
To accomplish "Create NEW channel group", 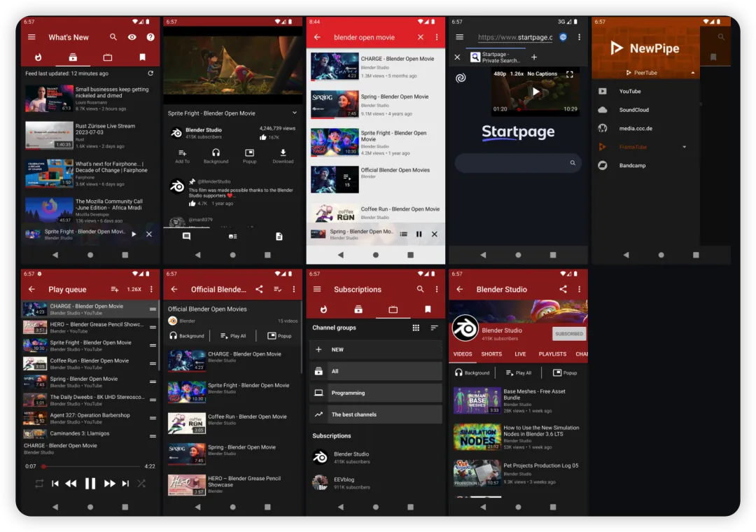I will coord(376,350).
